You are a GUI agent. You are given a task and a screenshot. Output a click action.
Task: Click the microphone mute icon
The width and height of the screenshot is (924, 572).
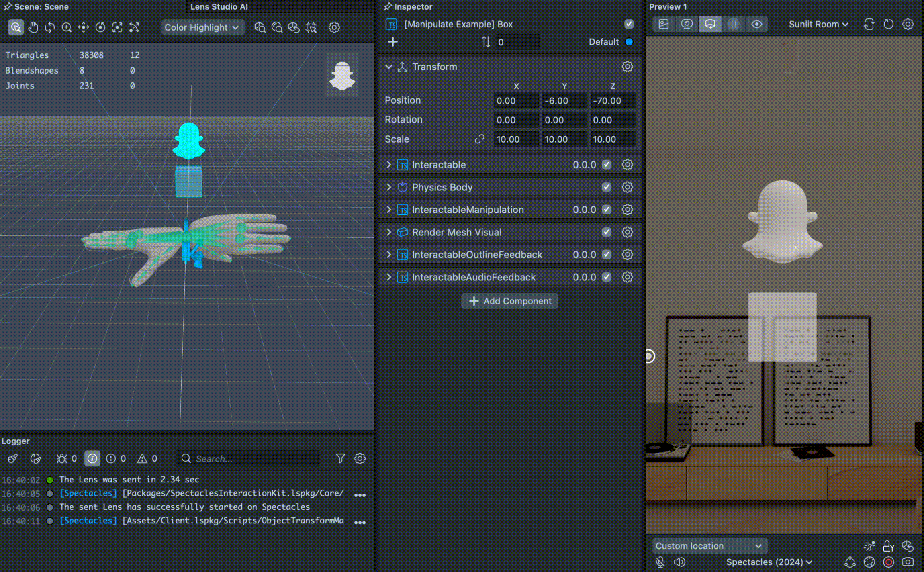pos(660,562)
